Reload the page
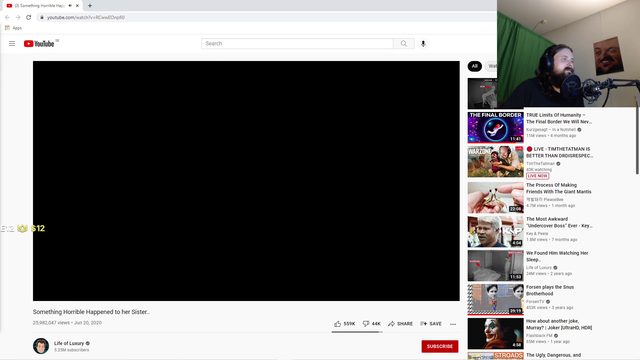 point(29,17)
